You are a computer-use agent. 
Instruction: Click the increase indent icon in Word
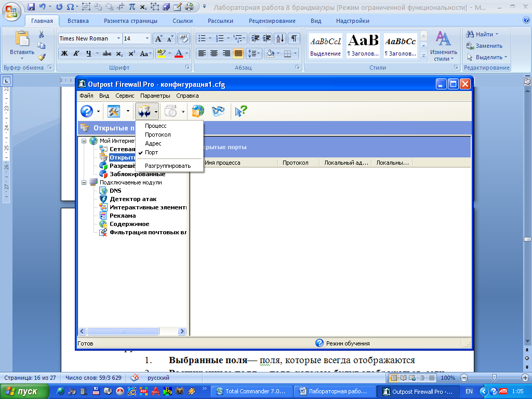coord(267,38)
